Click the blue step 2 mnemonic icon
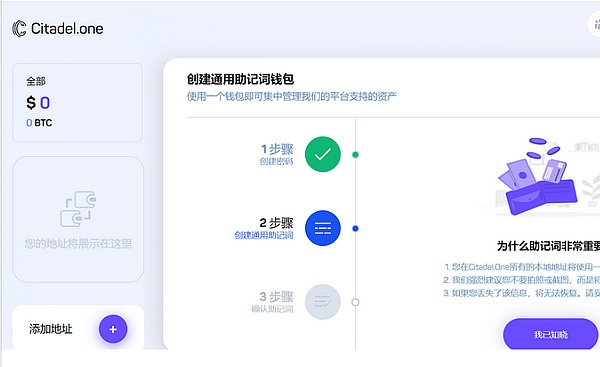This screenshot has width=600, height=367. [323, 228]
